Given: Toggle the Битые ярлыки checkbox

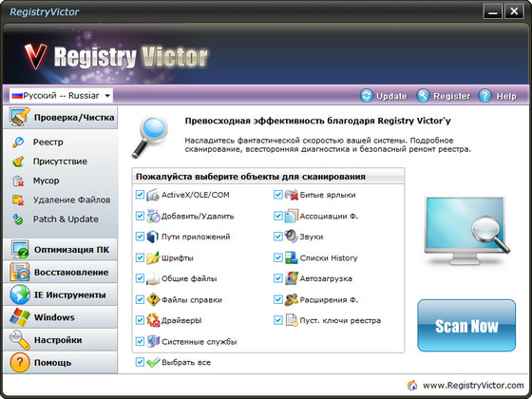Looking at the screenshot, I should pyautogui.click(x=277, y=195).
